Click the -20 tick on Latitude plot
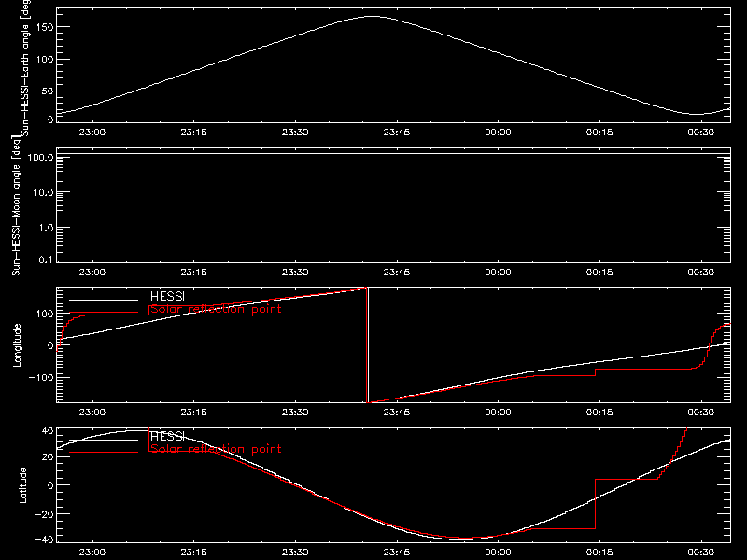This screenshot has width=747, height=560. point(44,514)
